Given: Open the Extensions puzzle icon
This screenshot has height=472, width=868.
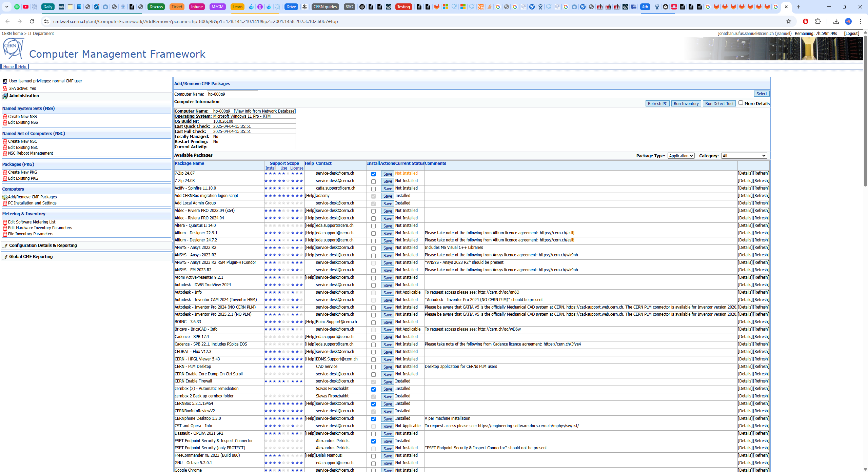Looking at the screenshot, I should (818, 21).
